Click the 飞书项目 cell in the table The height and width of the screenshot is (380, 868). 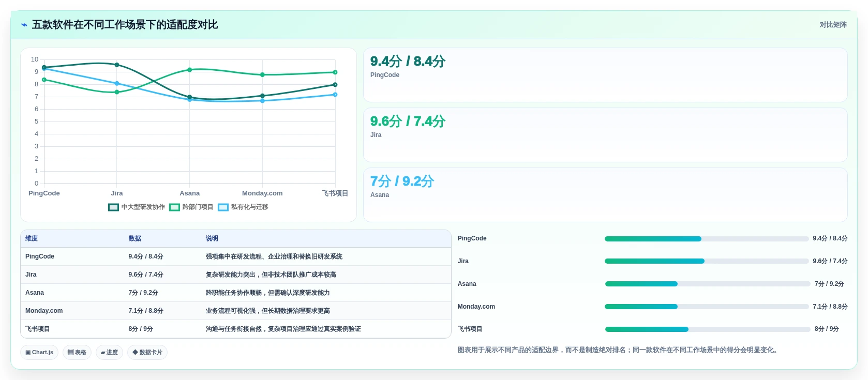38,329
